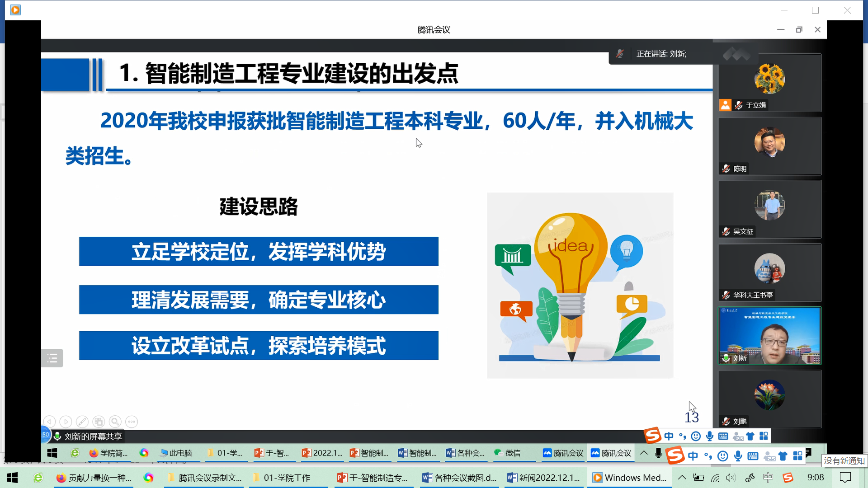Viewport: 868px width, 488px height.
Task: Toggle 于立娟's muted microphone icon
Action: [x=739, y=105]
